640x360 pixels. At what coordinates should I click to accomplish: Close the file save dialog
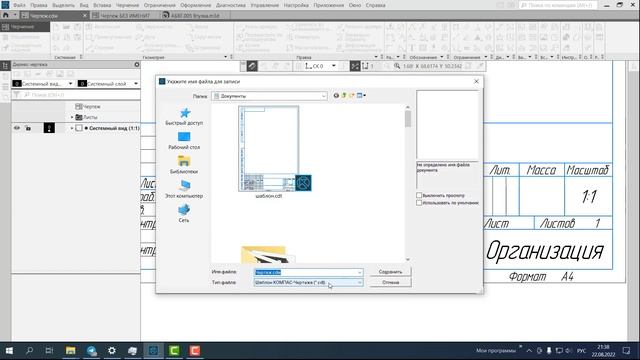click(x=476, y=82)
